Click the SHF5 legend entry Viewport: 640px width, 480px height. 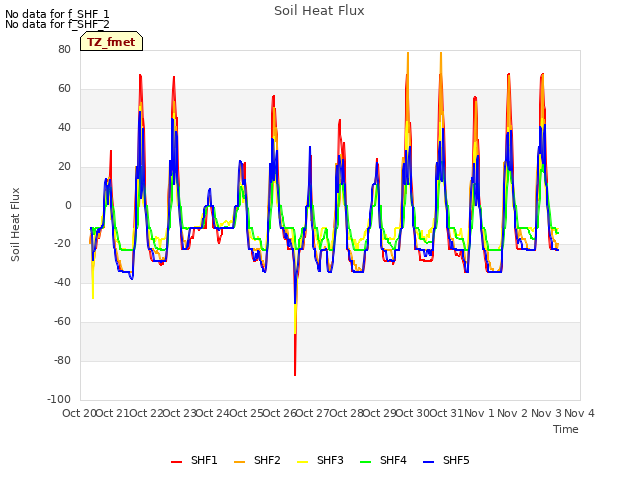point(447,460)
